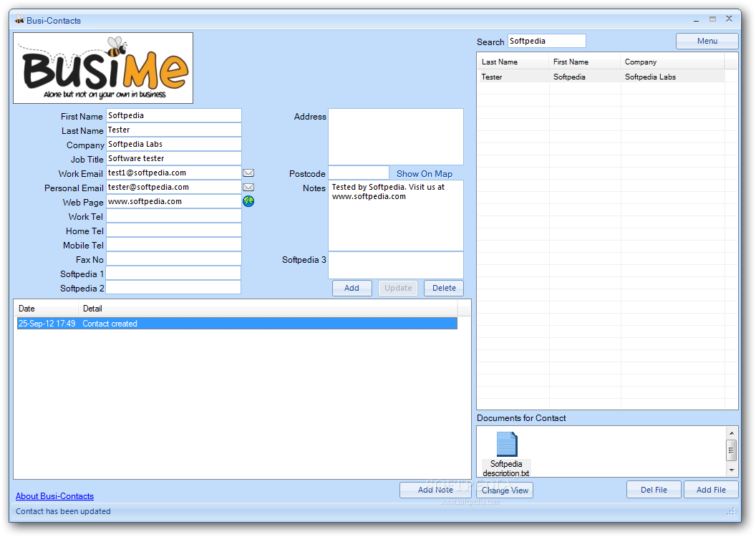
Task: Click the Search input field
Action: 547,41
